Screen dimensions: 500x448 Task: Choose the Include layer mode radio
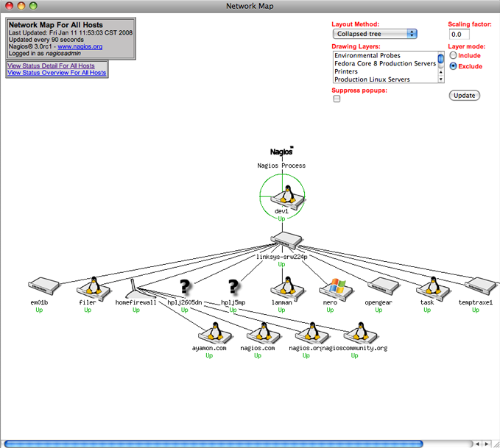tap(453, 55)
